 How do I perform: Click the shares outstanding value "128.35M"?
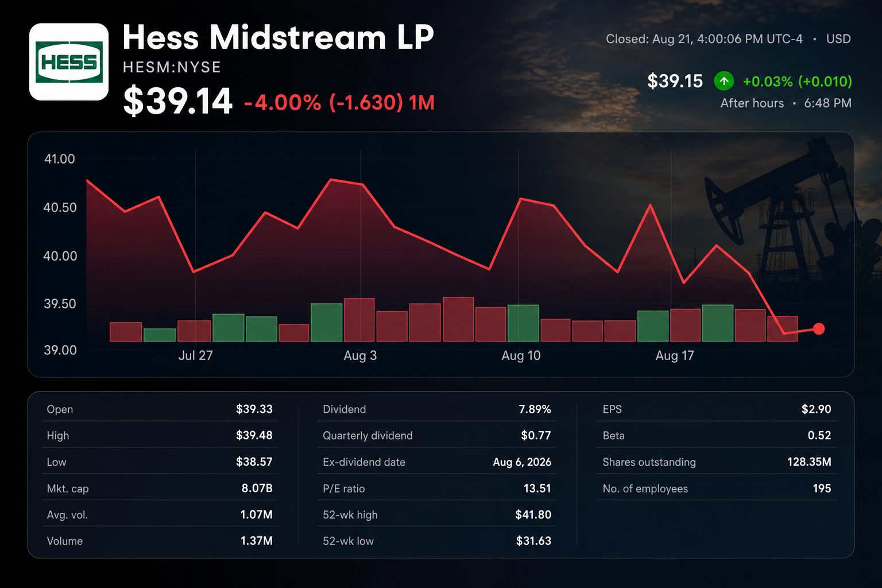point(809,462)
